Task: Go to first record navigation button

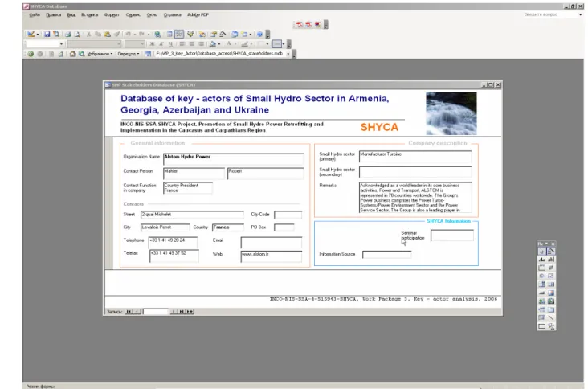Action: click(x=129, y=311)
